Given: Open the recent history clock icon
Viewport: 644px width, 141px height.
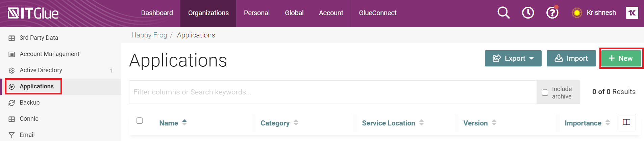Looking at the screenshot, I should click(528, 13).
